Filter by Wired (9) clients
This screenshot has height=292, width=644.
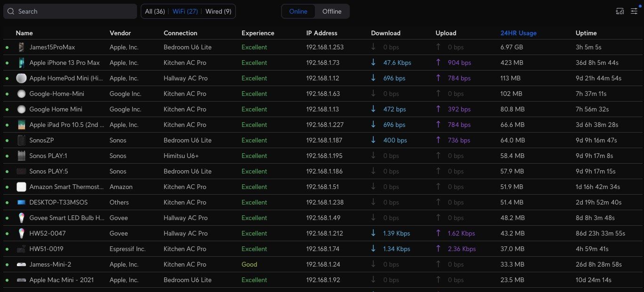click(x=218, y=11)
